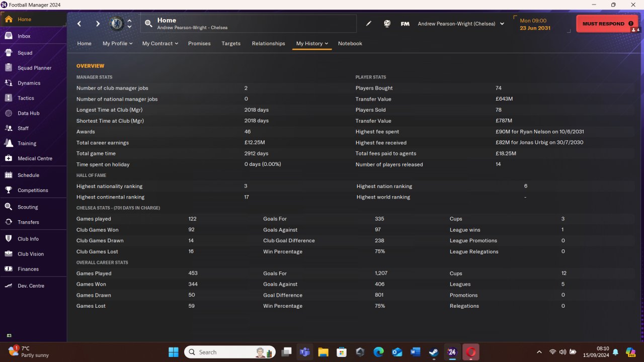Go back with the left arrow

(x=79, y=24)
